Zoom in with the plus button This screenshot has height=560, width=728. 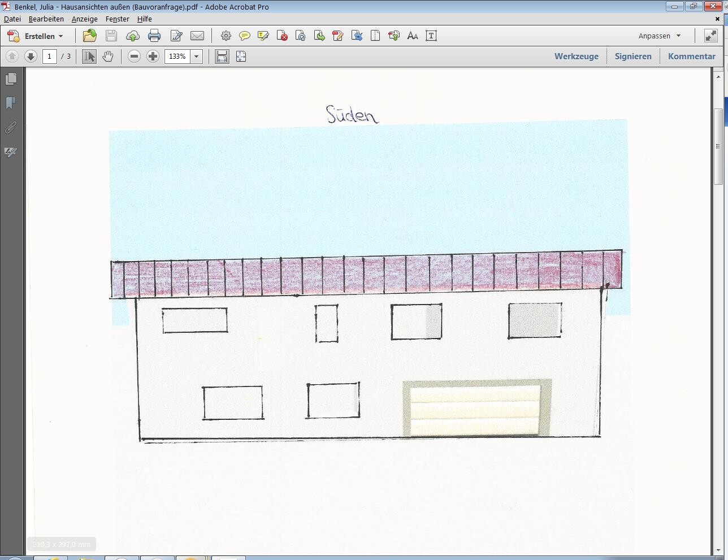point(153,57)
